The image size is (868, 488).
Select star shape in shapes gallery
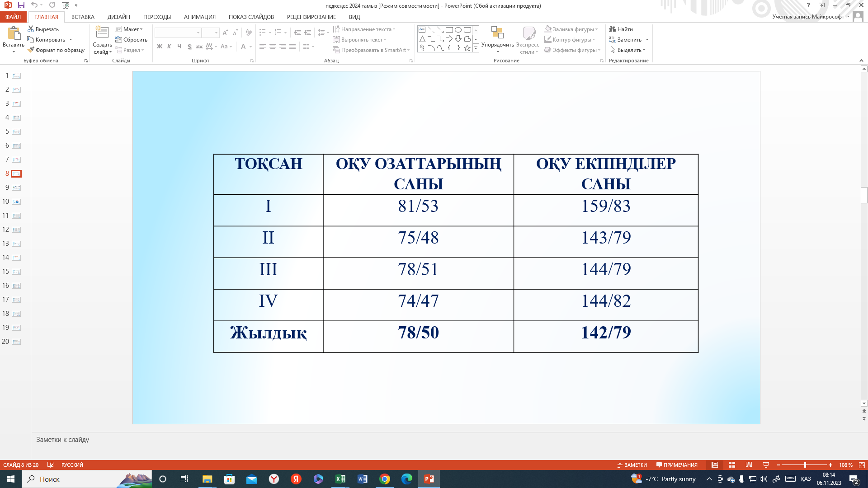[467, 48]
